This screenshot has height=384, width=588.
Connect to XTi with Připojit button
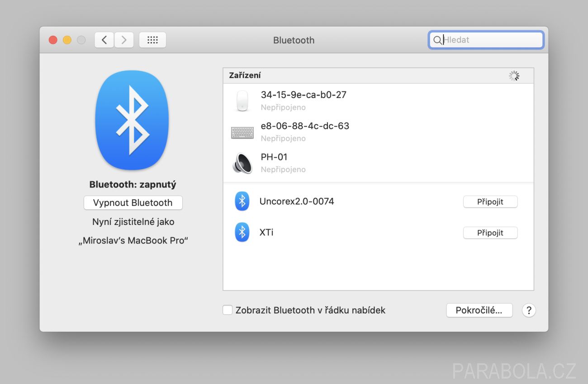(x=490, y=233)
